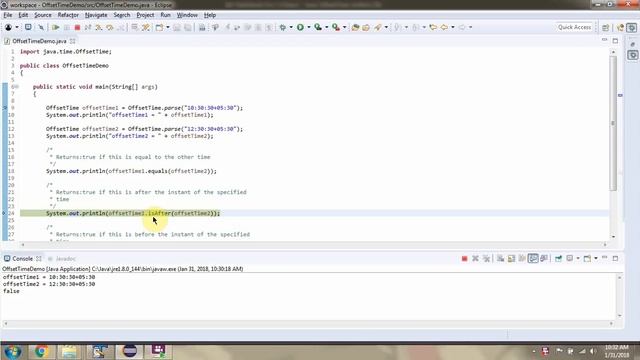Switch to the Javadoc tab

click(62, 259)
